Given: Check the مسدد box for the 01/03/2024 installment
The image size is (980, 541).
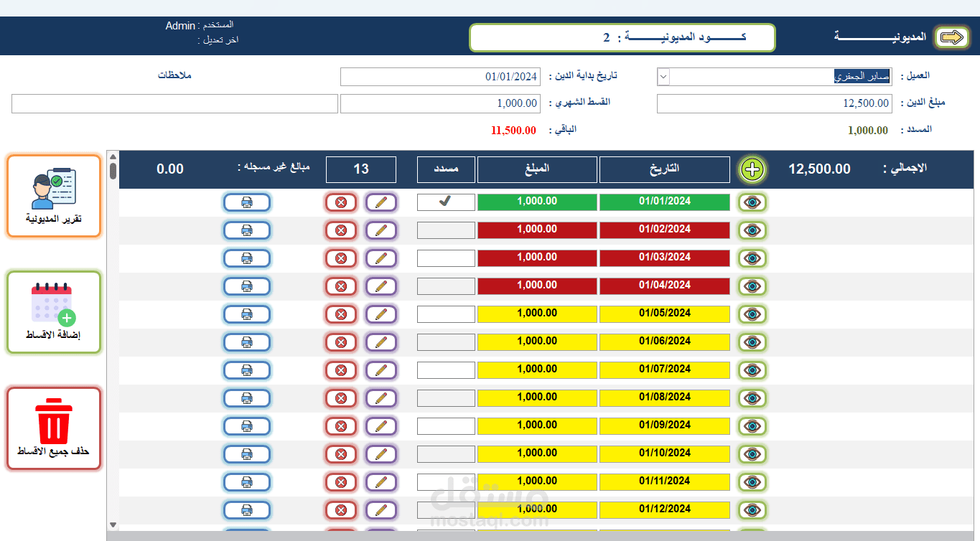Looking at the screenshot, I should pyautogui.click(x=446, y=258).
